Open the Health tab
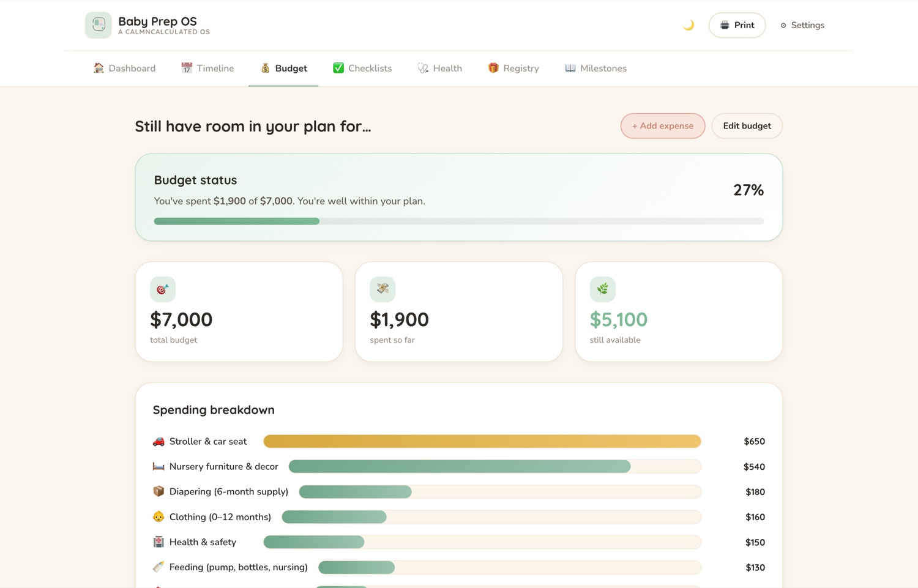 (440, 69)
